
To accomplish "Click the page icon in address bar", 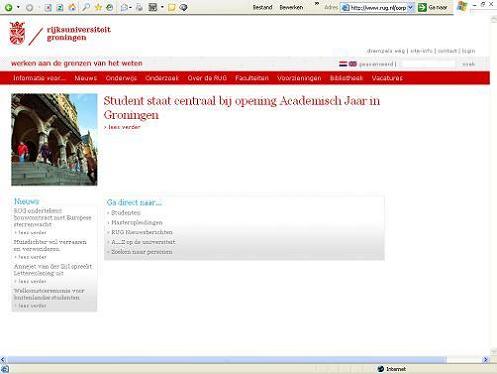I will pos(346,8).
